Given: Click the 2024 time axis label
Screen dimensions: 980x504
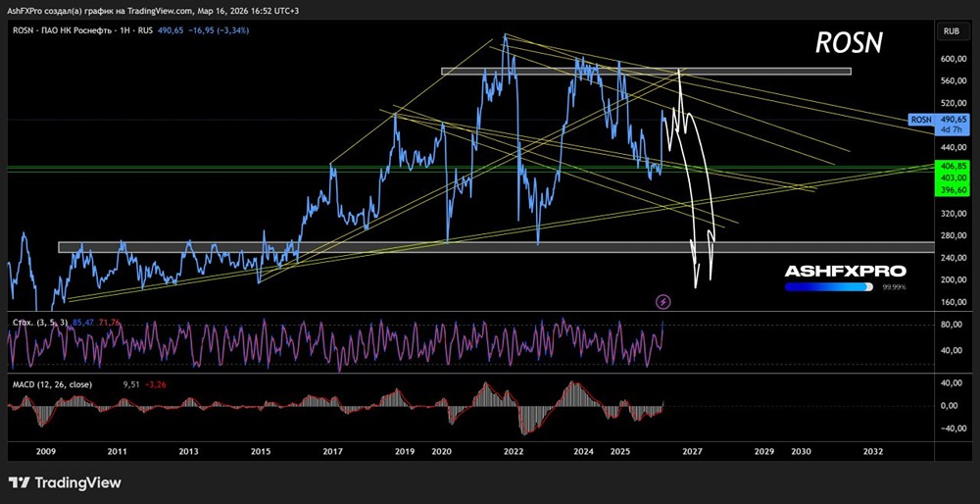Looking at the screenshot, I should click(584, 451).
